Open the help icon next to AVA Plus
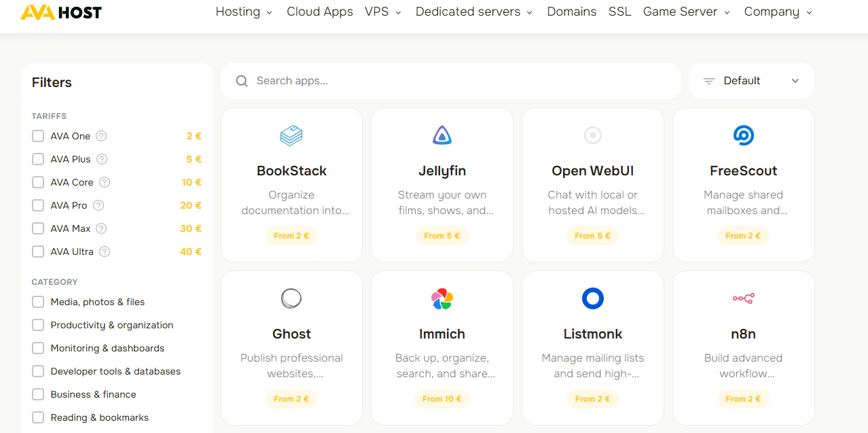The width and height of the screenshot is (868, 433). tap(102, 159)
